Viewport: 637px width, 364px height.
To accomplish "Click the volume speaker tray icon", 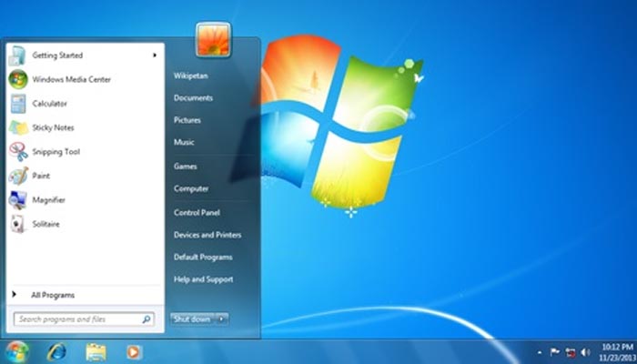I will coord(585,352).
